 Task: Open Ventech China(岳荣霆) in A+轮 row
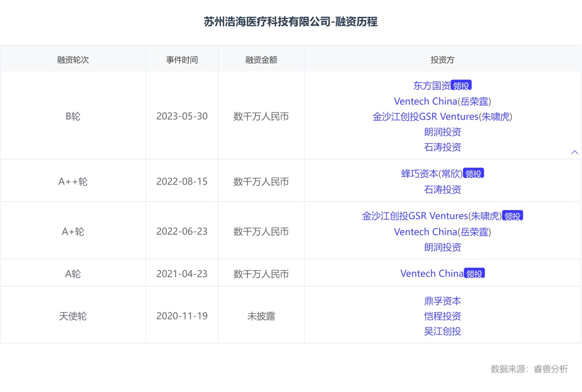(442, 231)
